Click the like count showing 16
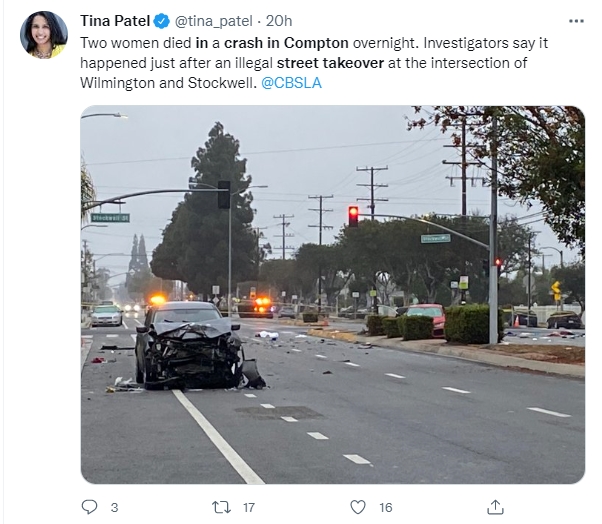Screen dimensions: 602x524 point(386,507)
